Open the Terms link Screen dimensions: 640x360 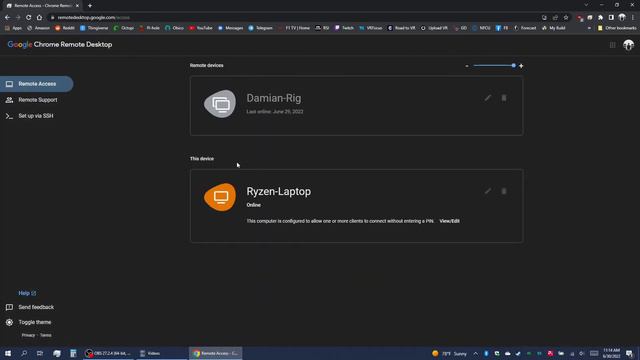(x=46, y=335)
